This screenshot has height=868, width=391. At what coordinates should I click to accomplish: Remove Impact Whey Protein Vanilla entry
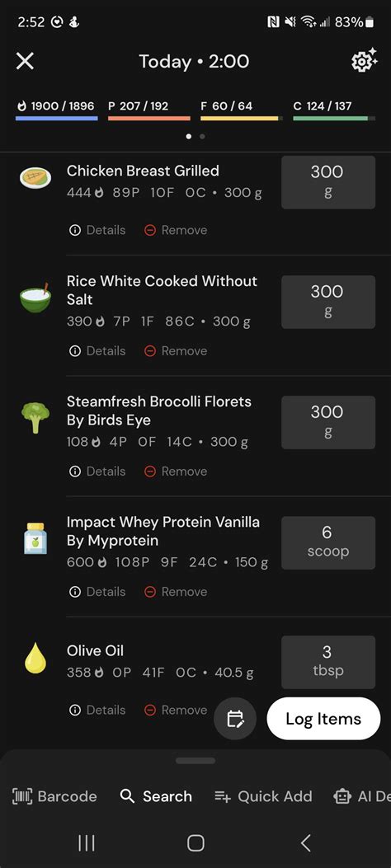(x=176, y=592)
